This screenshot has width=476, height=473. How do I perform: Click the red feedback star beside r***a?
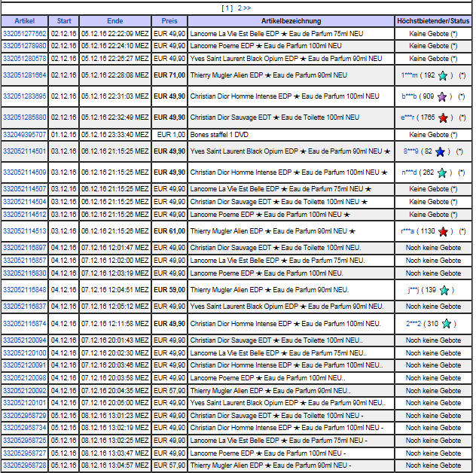pyautogui.click(x=443, y=231)
